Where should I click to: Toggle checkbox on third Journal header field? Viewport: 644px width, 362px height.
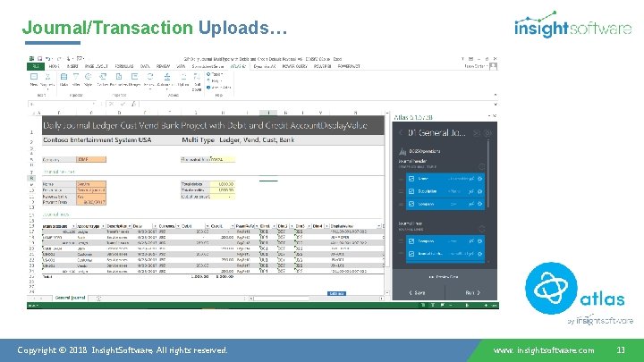411,204
